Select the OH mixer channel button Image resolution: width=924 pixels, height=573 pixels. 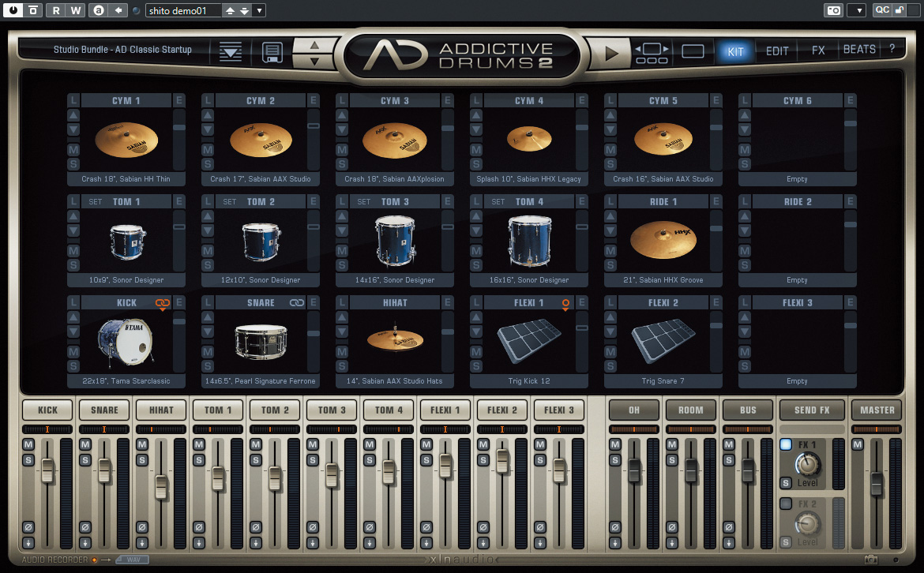coord(634,410)
